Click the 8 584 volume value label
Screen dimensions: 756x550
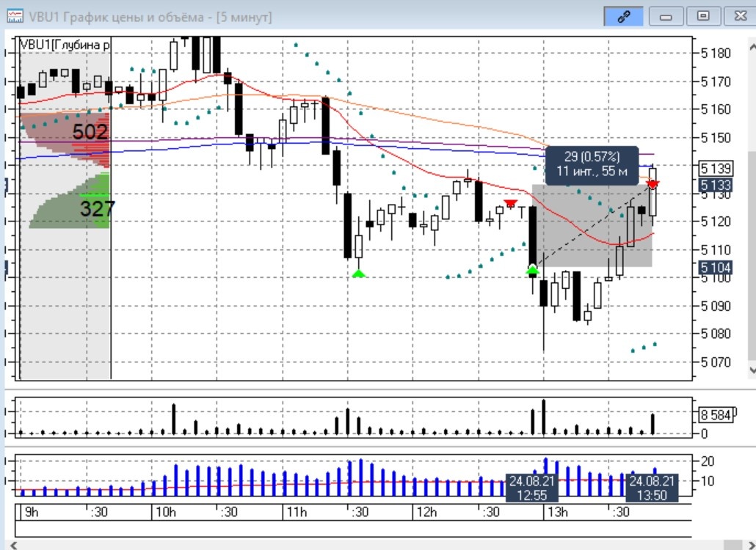716,414
